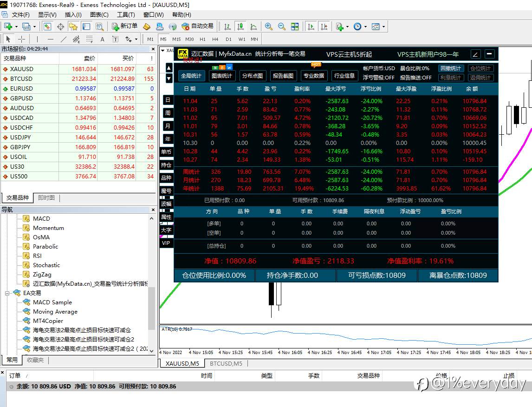
Task: Select the equidistant channel tool
Action: (x=76, y=39)
